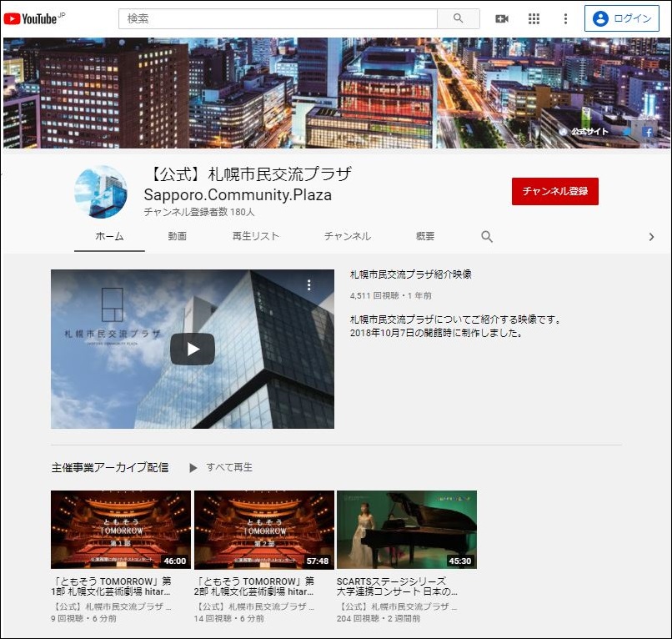Switch to the 動画 tab
672x639 pixels.
[177, 236]
